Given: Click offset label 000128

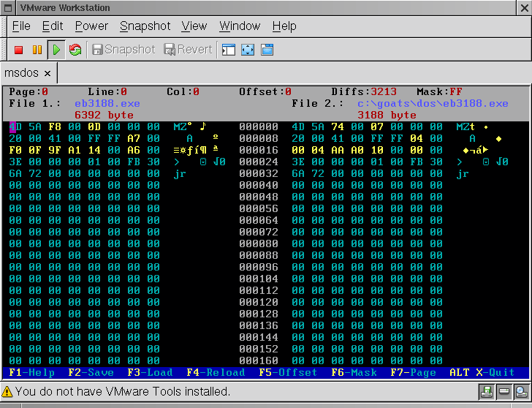Looking at the screenshot, I should tap(259, 314).
